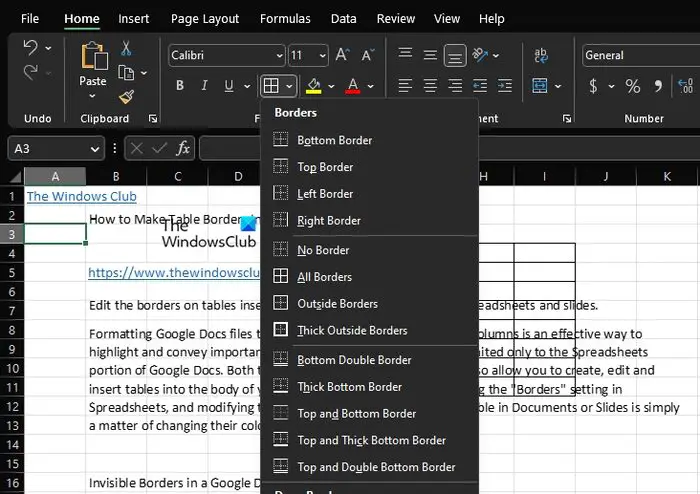700x494 pixels.
Task: Expand the Borders dropdown arrow
Action: [x=289, y=86]
